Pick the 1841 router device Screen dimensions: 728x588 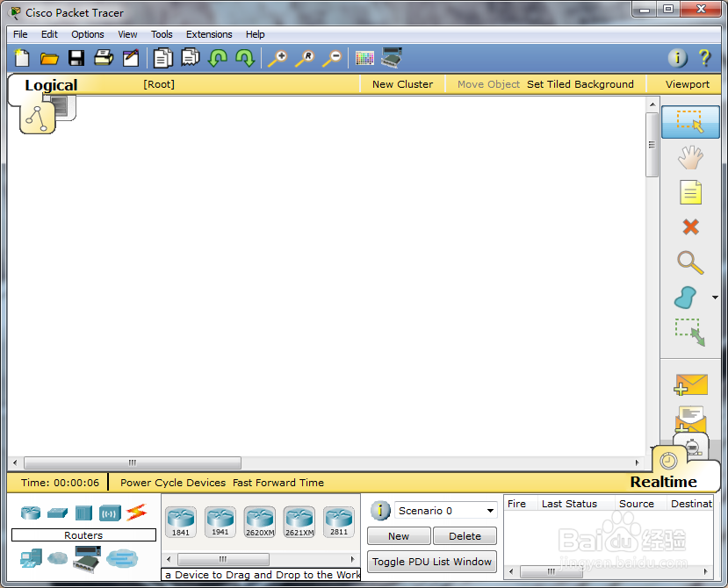point(181,521)
